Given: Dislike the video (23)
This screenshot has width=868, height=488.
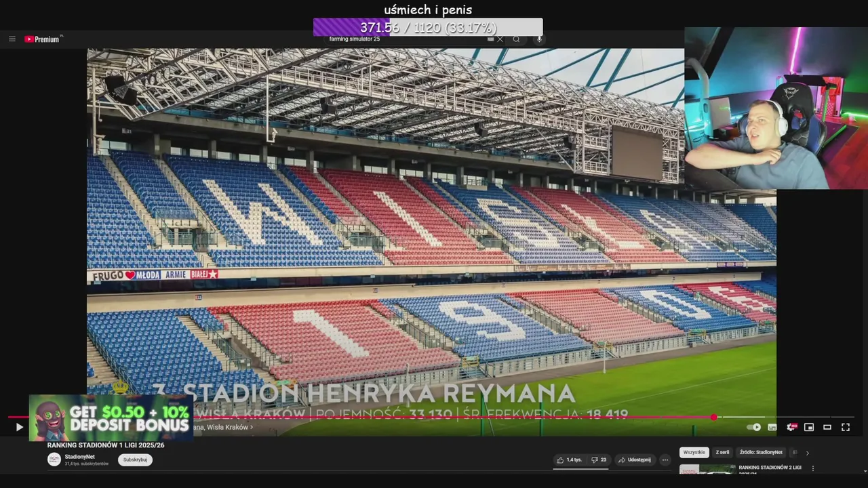Looking at the screenshot, I should [599, 460].
